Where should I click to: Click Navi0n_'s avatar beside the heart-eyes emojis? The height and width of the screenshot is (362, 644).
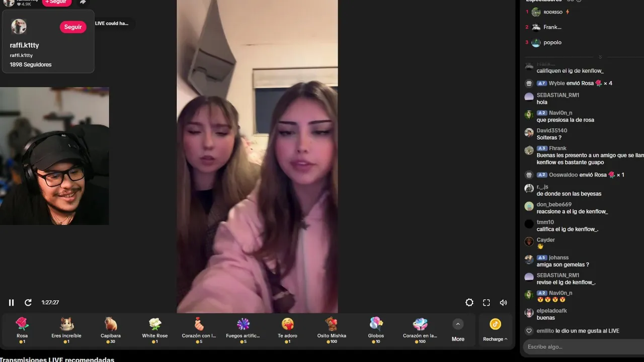point(529,295)
